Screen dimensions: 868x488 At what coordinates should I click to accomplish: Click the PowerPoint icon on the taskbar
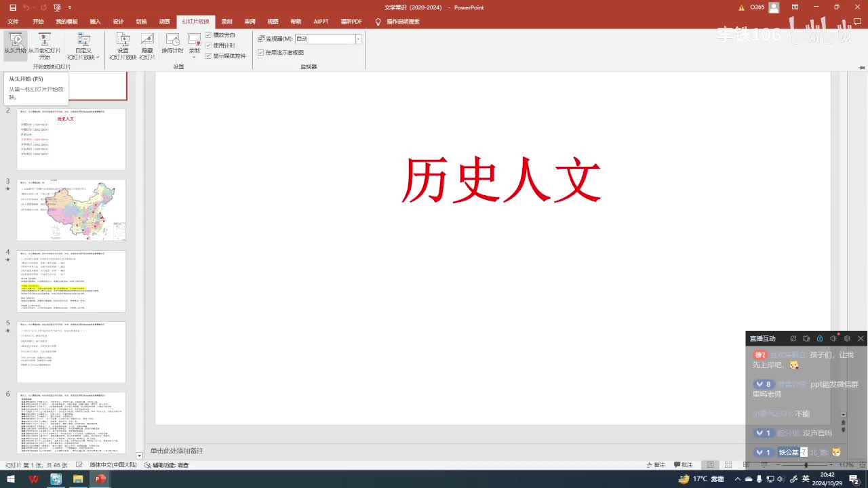(100, 479)
